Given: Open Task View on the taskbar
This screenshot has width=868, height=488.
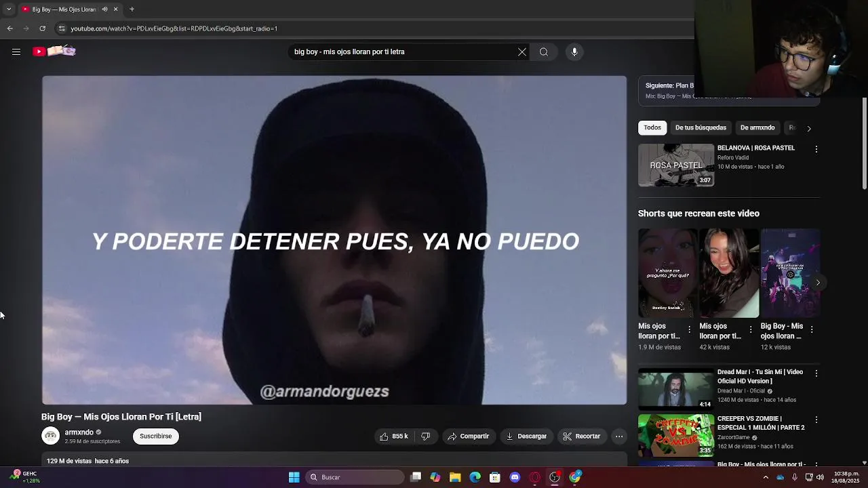Looking at the screenshot, I should [416, 477].
